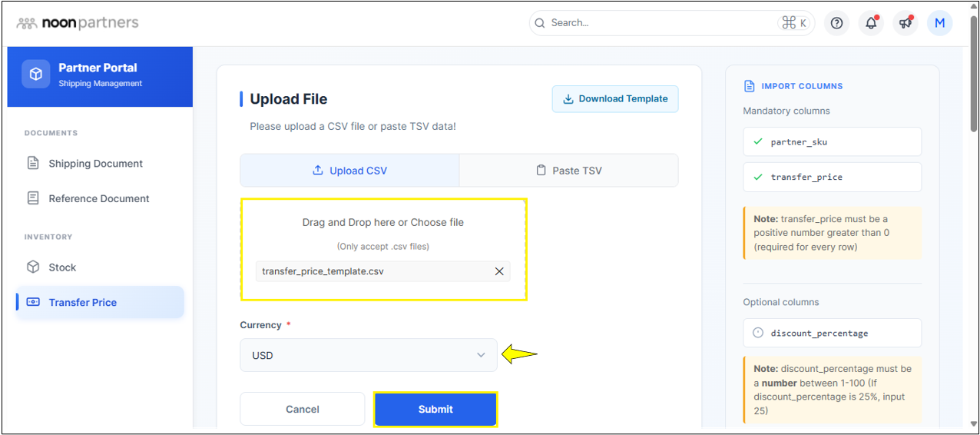
Task: Open the notifications bell icon
Action: pos(871,23)
